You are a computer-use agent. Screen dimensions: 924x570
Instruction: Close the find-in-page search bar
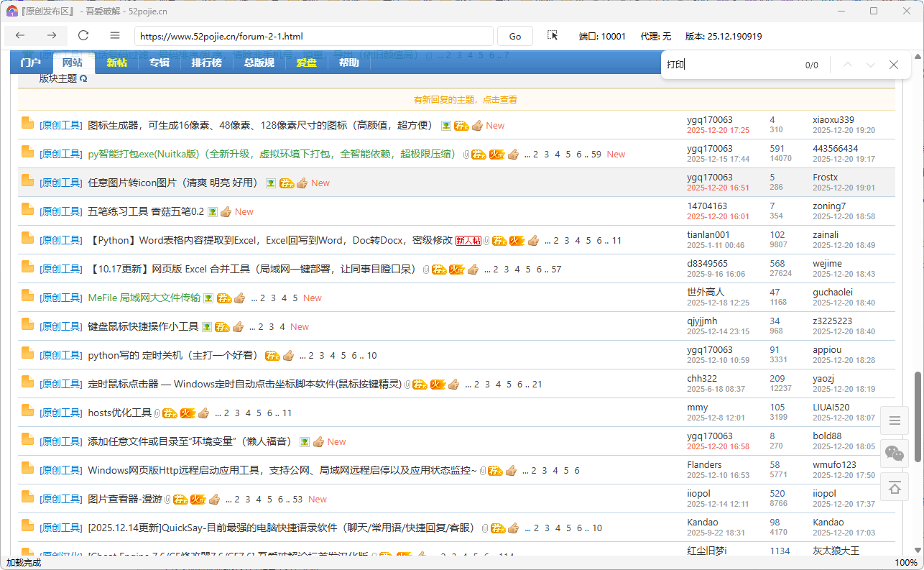point(894,65)
